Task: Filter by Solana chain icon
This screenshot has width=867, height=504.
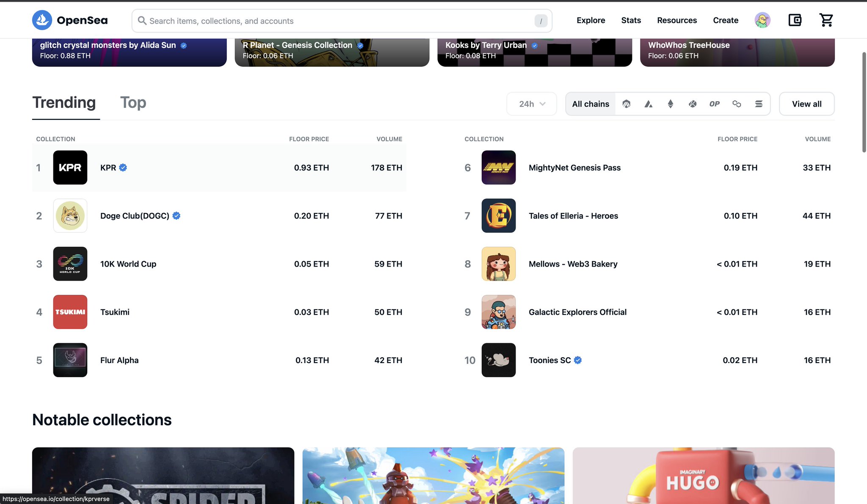Action: 759,104
